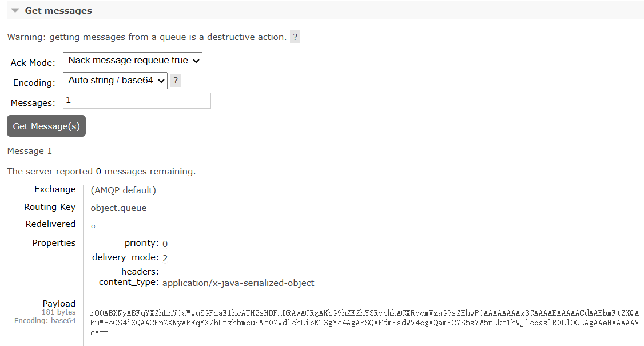
Task: Open the Ack Mode dropdown
Action: point(133,61)
